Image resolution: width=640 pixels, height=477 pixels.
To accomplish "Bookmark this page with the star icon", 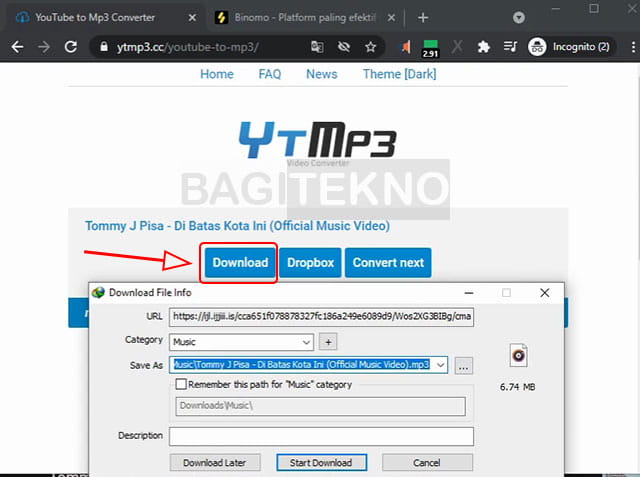I will (x=370, y=47).
